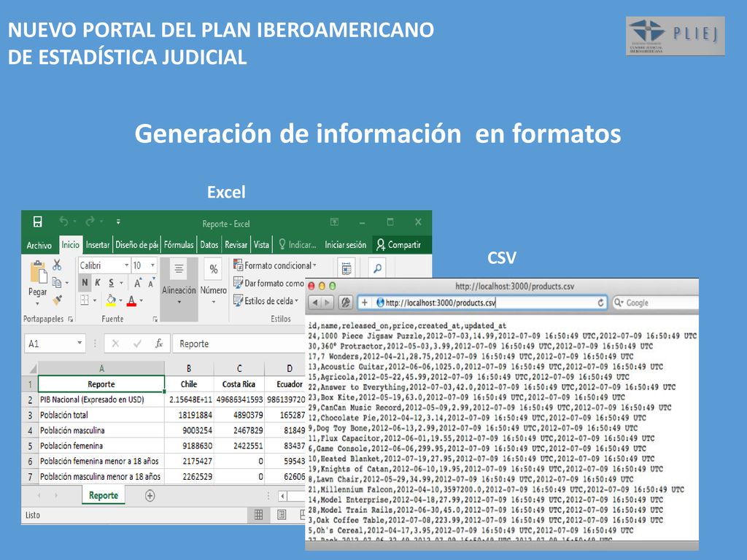747x560 pixels.
Task: Toggle Bold N formatting
Action: click(x=85, y=282)
